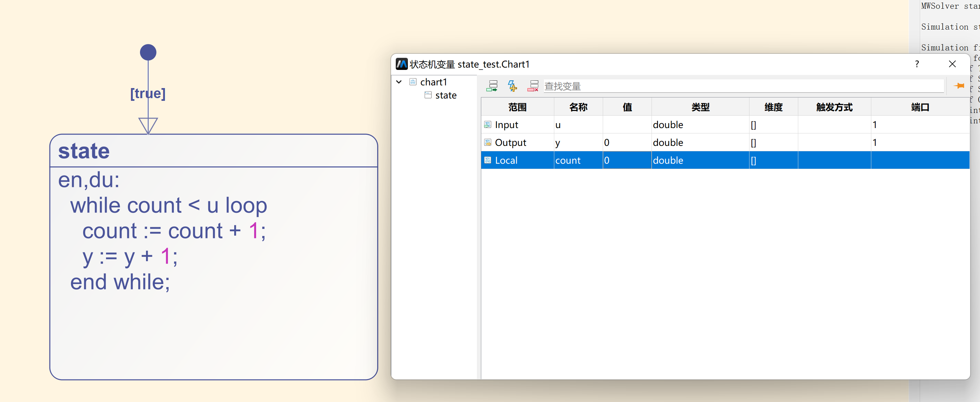Click the MWSolver log line

(950, 6)
